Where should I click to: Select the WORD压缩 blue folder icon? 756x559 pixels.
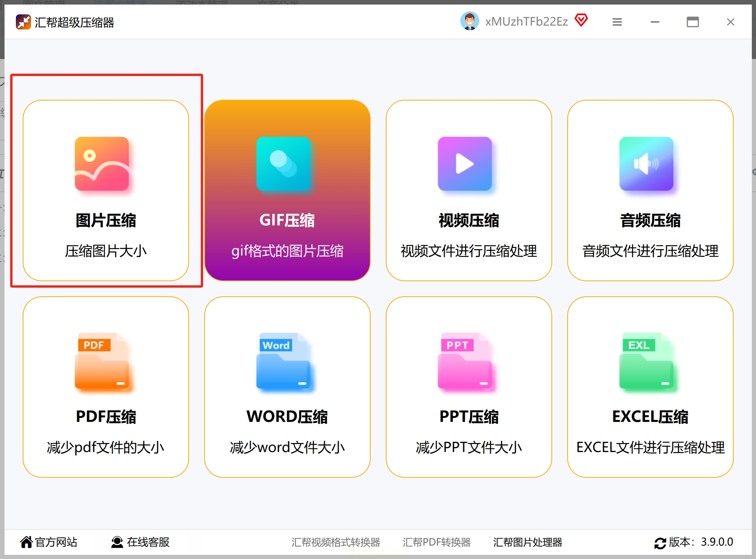click(x=283, y=361)
